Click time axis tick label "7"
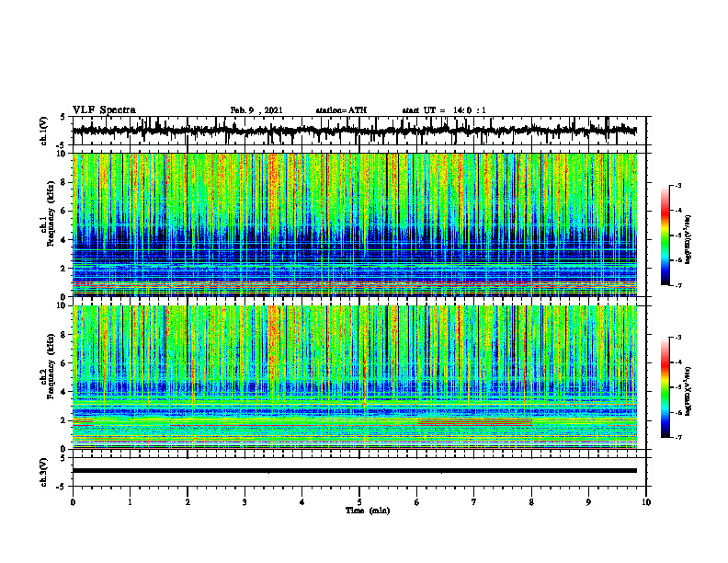Viewport: 728px width, 563px height. [474, 502]
